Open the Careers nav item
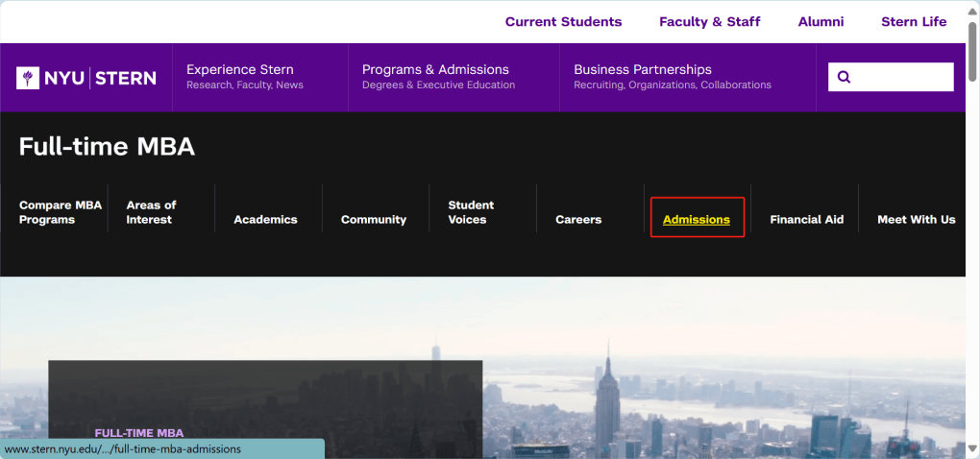This screenshot has height=459, width=980. coord(578,220)
